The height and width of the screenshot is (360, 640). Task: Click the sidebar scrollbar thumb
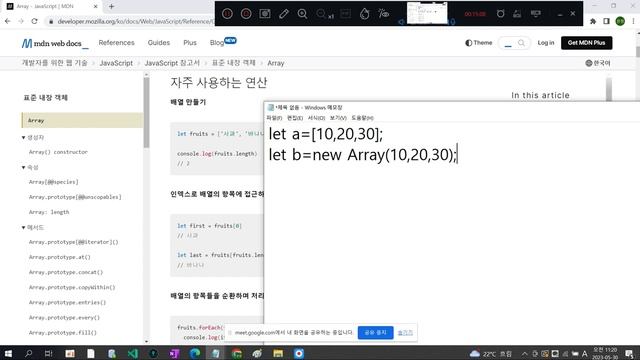pyautogui.click(x=147, y=112)
